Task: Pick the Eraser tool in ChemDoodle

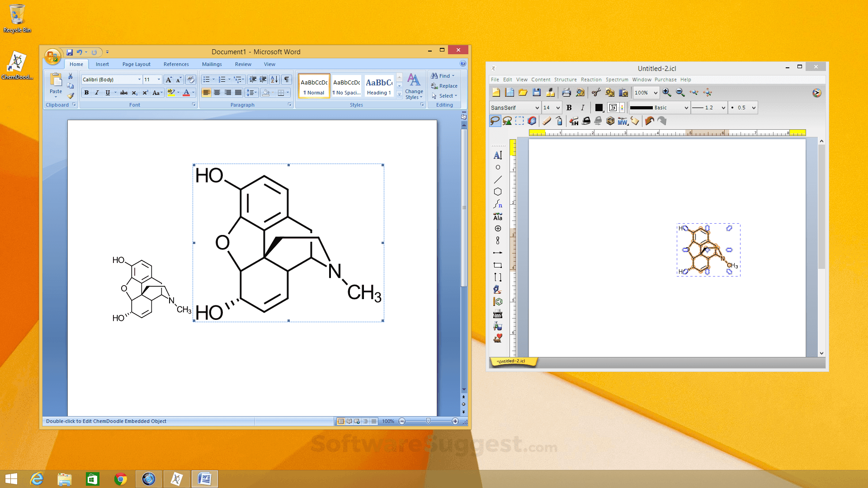Action: (547, 121)
